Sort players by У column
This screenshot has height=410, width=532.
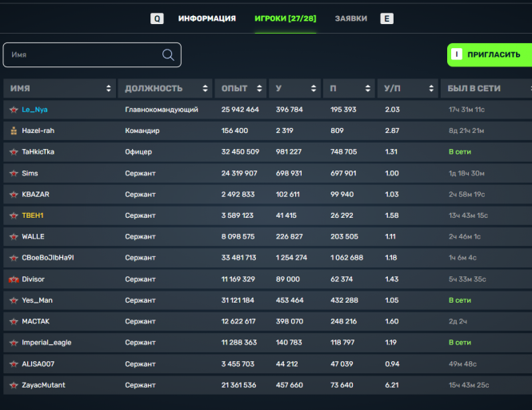(314, 88)
